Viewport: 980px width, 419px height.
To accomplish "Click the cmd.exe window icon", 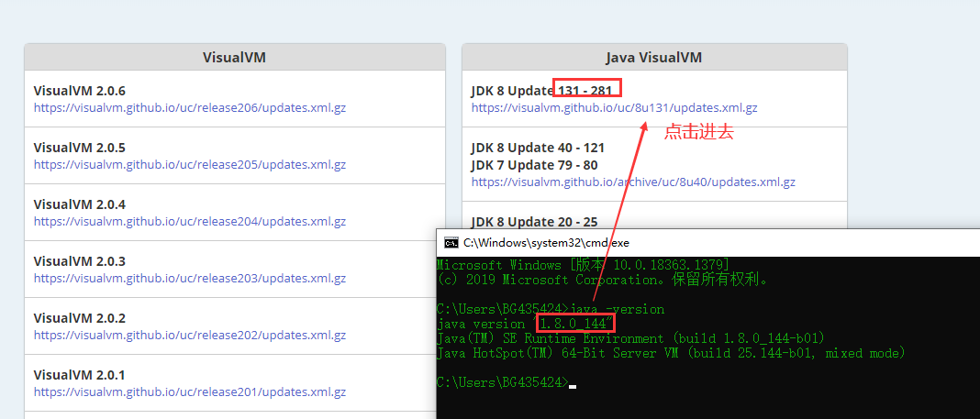I will (450, 243).
